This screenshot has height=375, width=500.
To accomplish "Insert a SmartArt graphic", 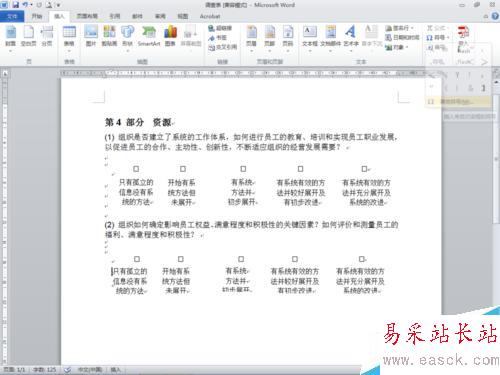I will 149,36.
